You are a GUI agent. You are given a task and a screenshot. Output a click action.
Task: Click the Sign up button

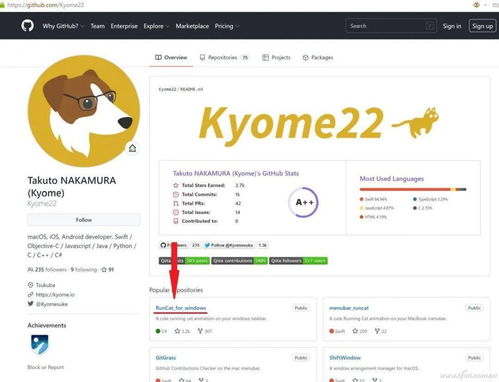coord(482,26)
